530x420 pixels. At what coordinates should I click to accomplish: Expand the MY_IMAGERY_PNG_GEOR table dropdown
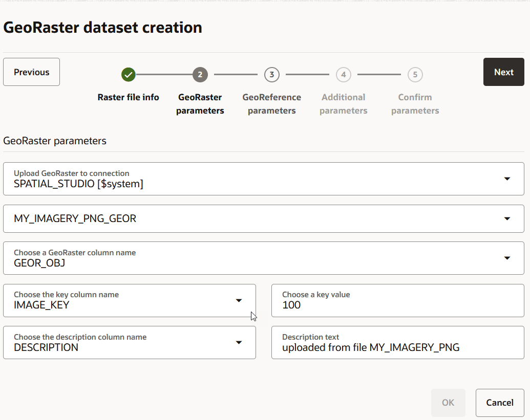[507, 219]
